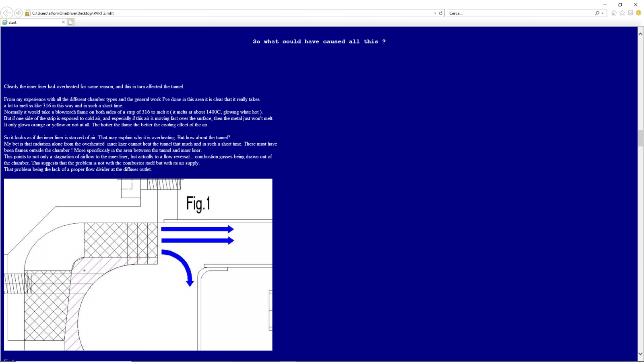Click the vertical scrollbar thumb
Viewport: 644px width, 362px height.
640,138
